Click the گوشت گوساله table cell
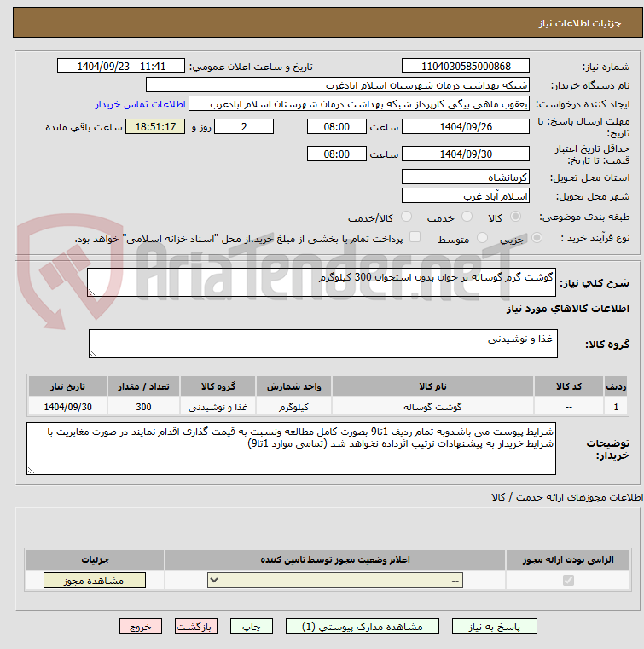Viewport: 644px width, 649px height. [x=432, y=407]
